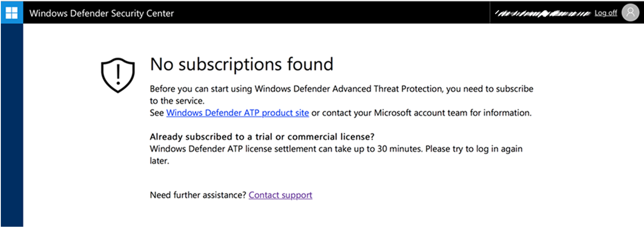
Task: Click the Before you can start using paragraph
Action: click(341, 89)
